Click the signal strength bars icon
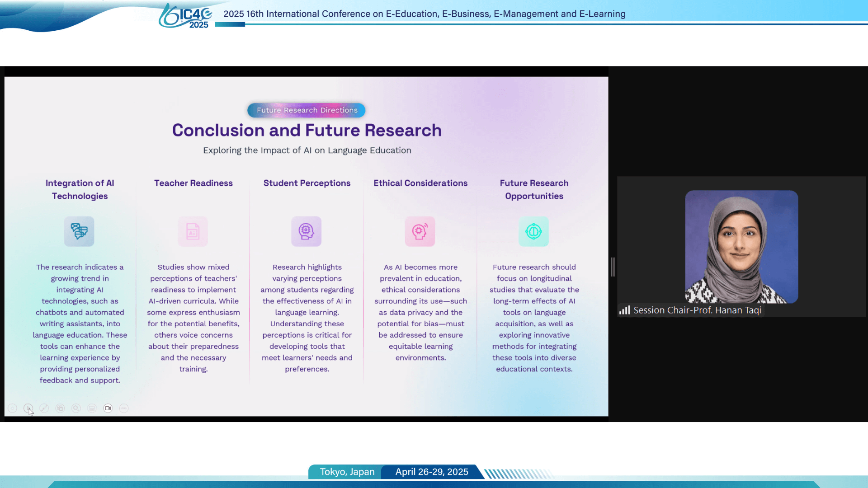 coord(625,310)
